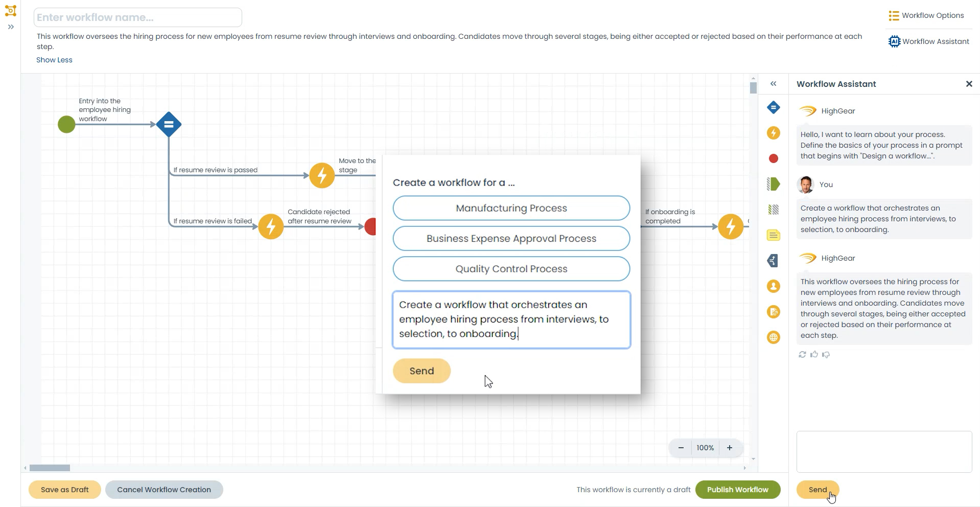This screenshot has width=980, height=507.
Task: Expand the left navigation with double chevrons
Action: 11,27
